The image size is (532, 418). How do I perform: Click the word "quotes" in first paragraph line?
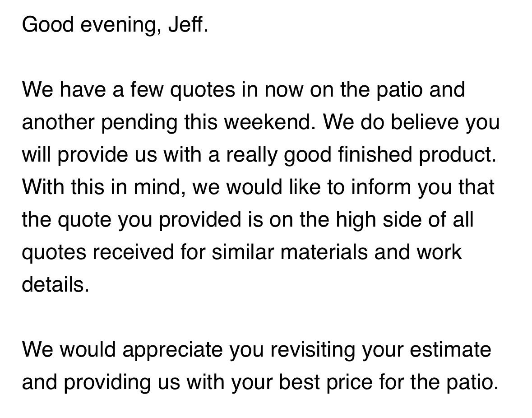[202, 90]
